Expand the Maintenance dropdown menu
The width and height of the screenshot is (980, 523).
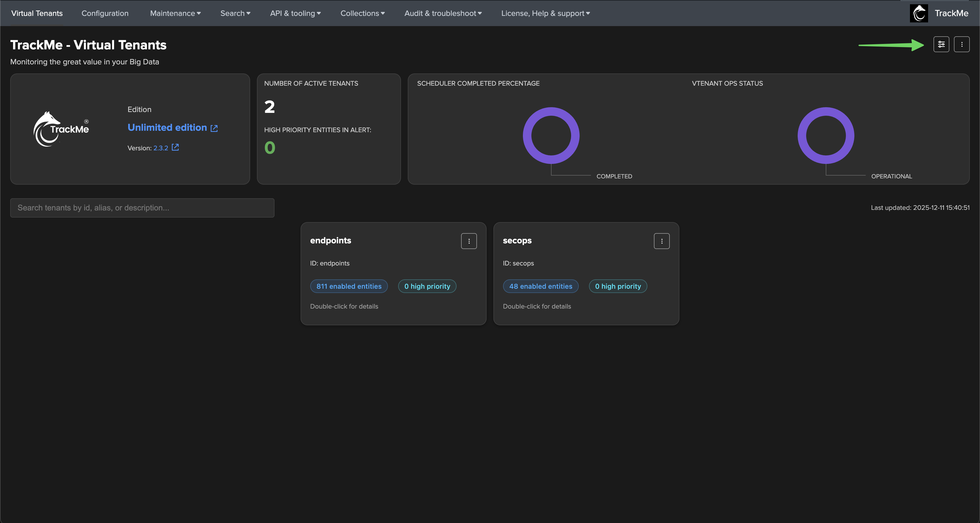click(175, 13)
